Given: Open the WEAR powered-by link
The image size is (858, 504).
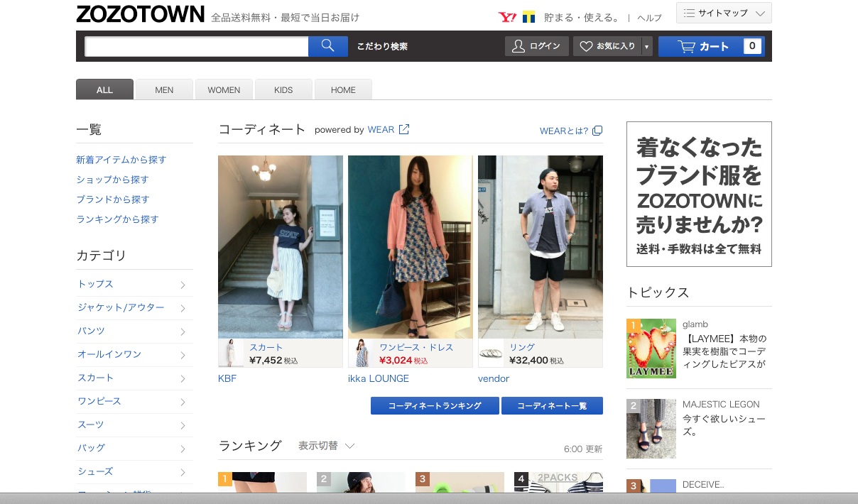Looking at the screenshot, I should (381, 130).
